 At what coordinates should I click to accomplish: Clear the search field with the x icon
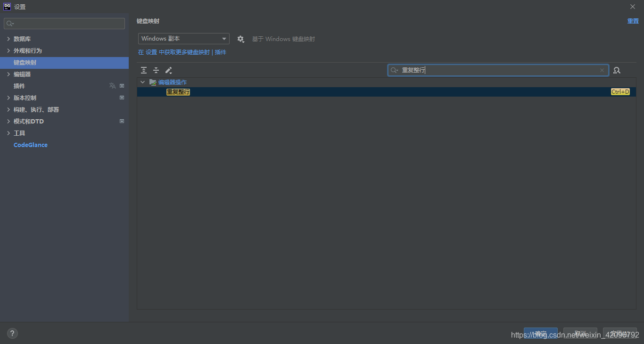pos(602,70)
